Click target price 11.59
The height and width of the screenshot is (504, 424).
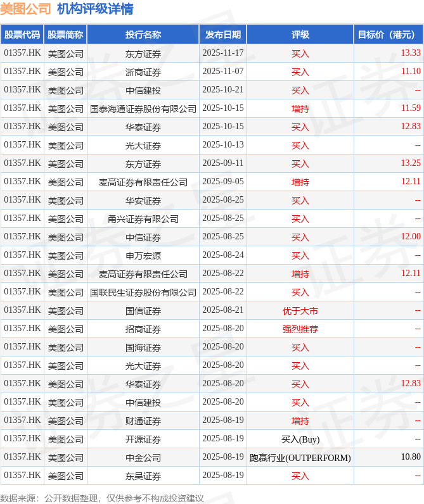click(411, 108)
